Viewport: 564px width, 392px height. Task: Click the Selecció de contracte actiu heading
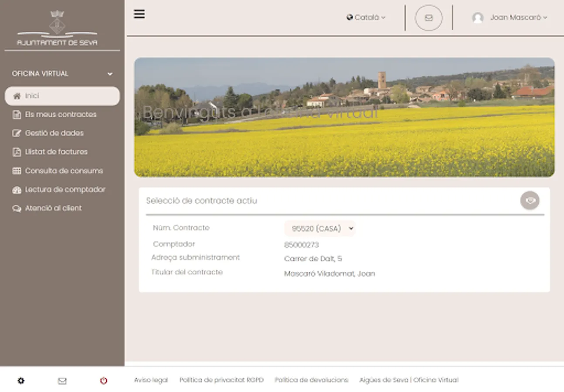pyautogui.click(x=201, y=201)
